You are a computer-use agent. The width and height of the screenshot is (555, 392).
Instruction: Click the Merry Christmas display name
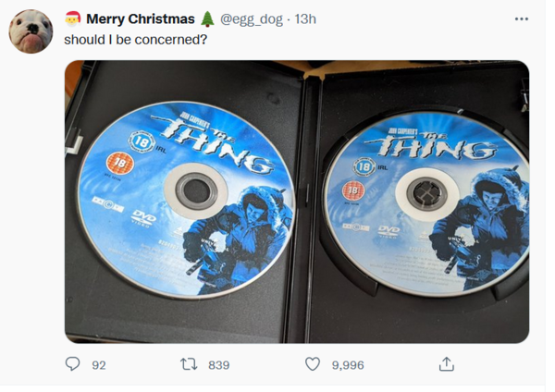[141, 19]
